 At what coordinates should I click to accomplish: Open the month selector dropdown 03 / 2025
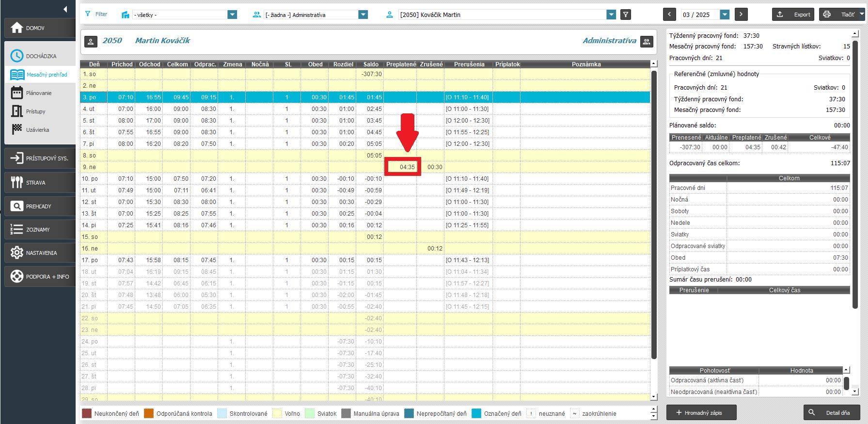click(x=725, y=15)
